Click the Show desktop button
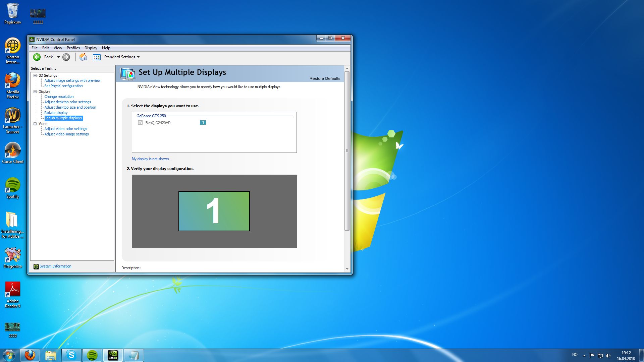644x362 pixels. (641, 355)
